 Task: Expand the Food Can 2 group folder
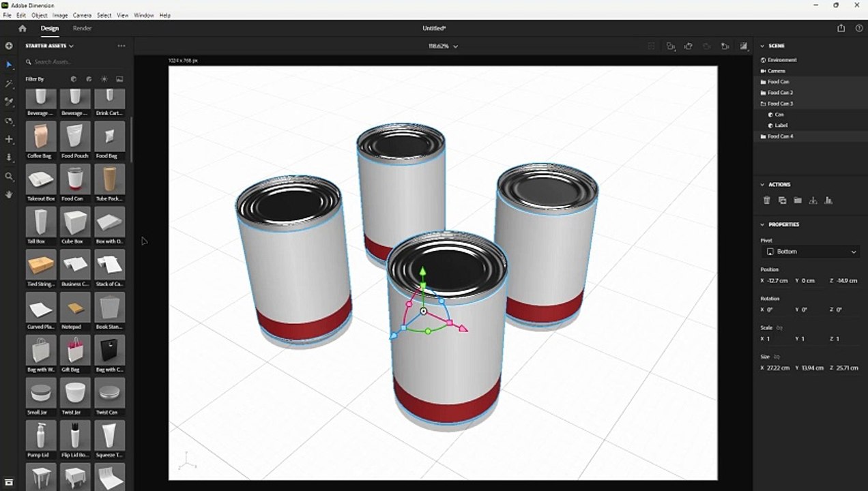click(763, 93)
